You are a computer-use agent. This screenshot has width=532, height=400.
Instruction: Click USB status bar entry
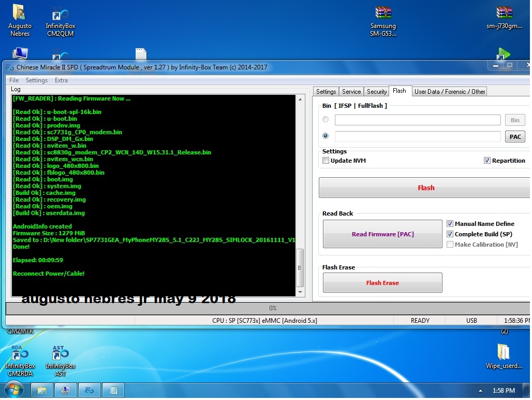pos(471,320)
